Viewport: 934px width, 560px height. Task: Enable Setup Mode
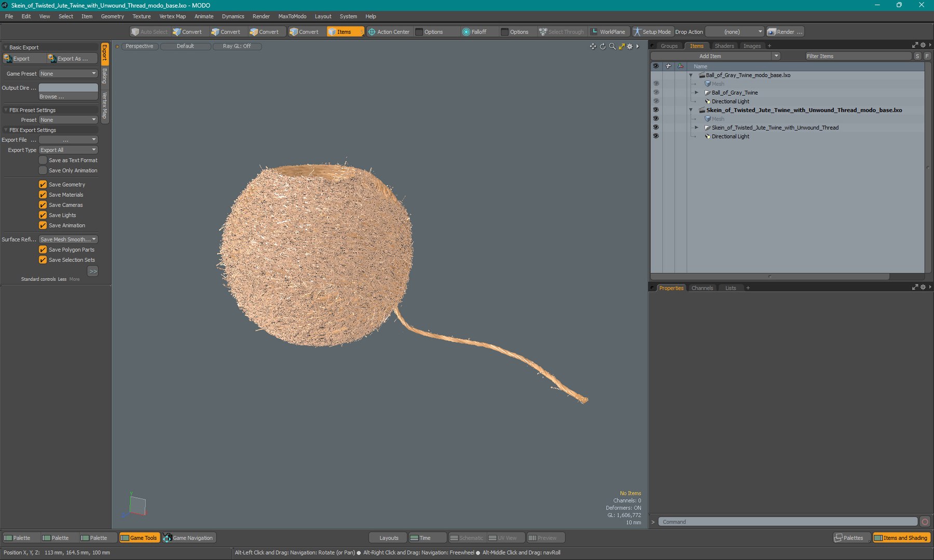[x=652, y=32]
